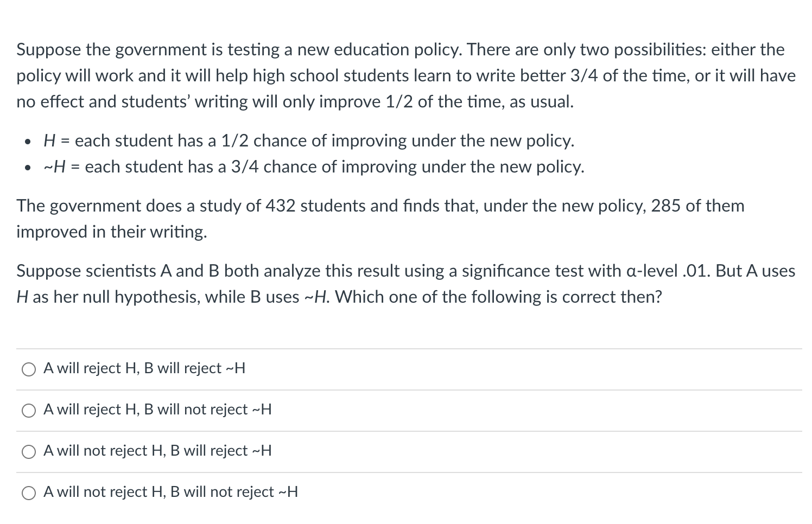Click 'Which one of the following is correct then?'
Viewport: 812px width, 524px height.
(x=498, y=297)
